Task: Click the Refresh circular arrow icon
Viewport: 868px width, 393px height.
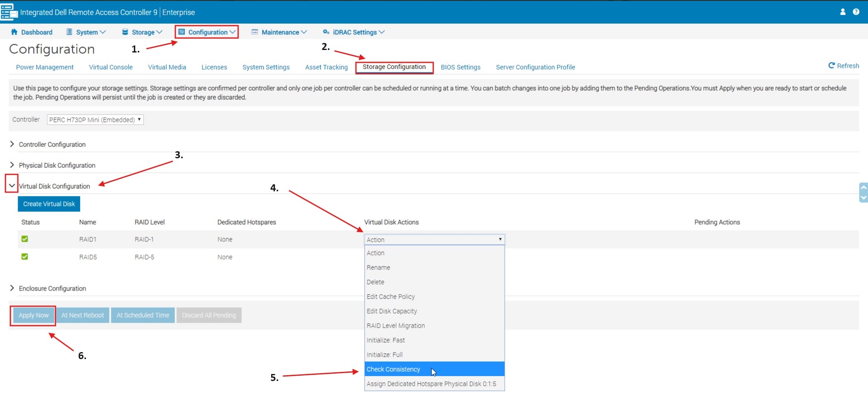Action: coord(832,66)
